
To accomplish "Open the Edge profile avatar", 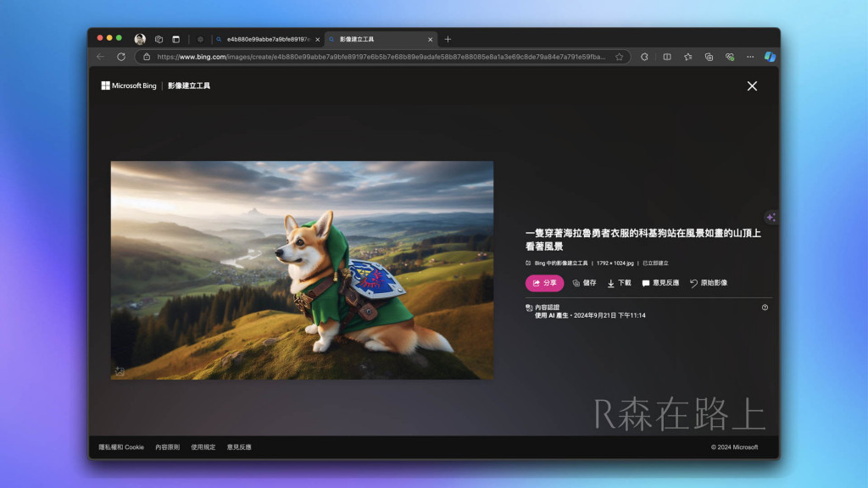I will 140,39.
